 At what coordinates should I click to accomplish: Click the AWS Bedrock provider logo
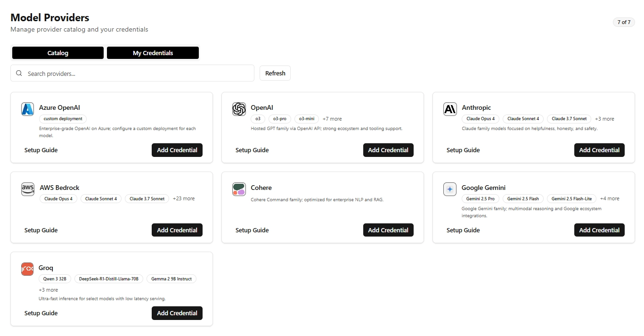point(27,189)
